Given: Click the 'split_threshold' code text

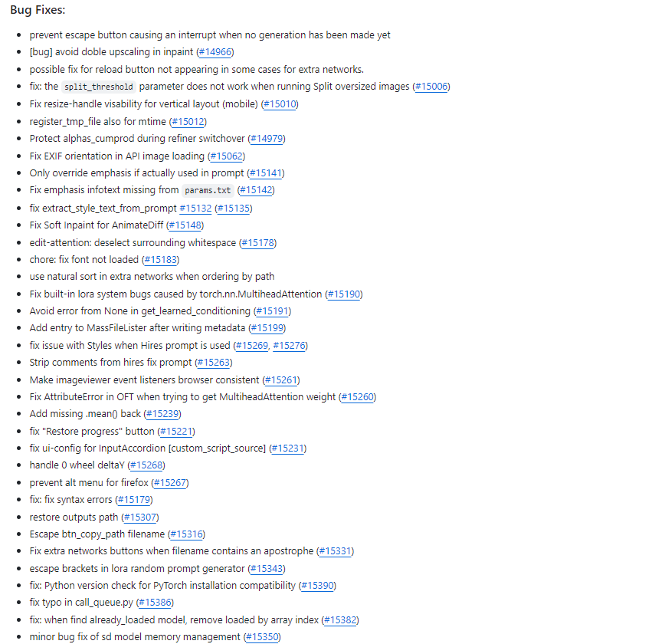Looking at the screenshot, I should [x=98, y=87].
